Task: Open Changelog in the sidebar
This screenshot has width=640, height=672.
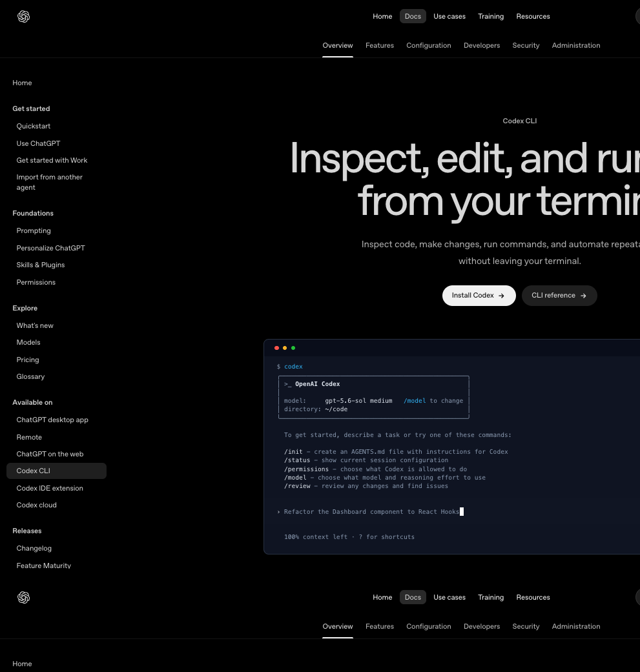Action: pos(34,548)
